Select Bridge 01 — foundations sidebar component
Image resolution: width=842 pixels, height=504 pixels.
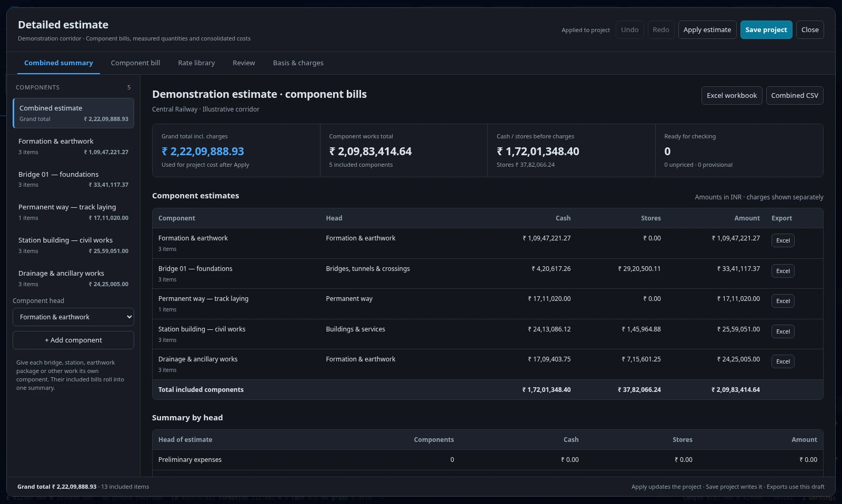click(x=73, y=179)
